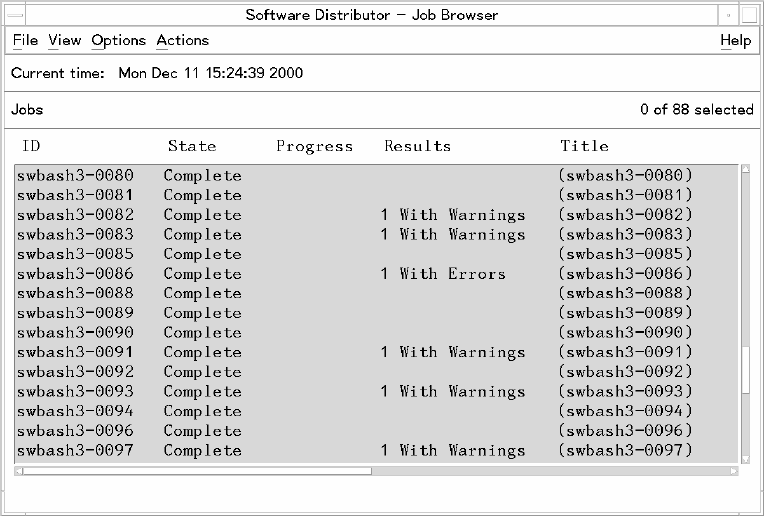Click the horizontal scroll right arrow
The height and width of the screenshot is (516, 764).
click(732, 471)
